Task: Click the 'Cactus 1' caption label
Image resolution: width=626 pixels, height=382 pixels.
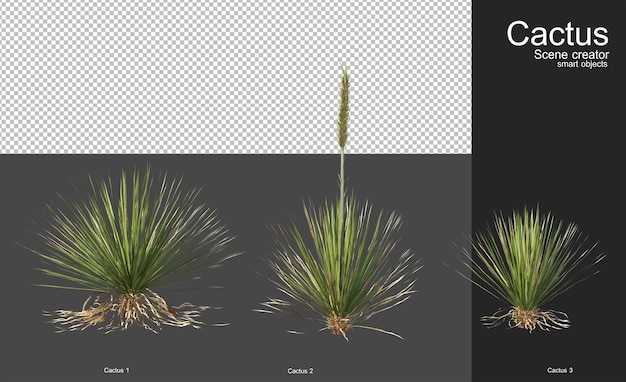Action: click(117, 370)
